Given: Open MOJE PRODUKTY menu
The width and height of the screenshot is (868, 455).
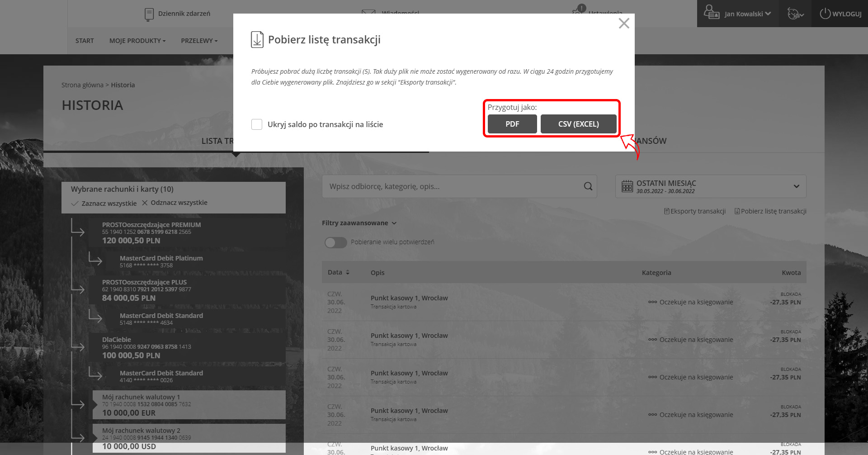Looking at the screenshot, I should [137, 41].
